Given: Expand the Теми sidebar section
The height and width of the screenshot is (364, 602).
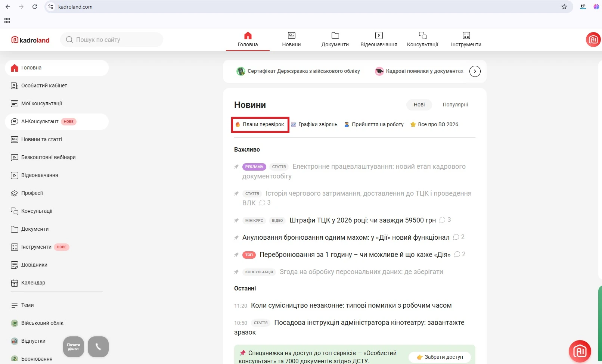Looking at the screenshot, I should click(x=27, y=305).
